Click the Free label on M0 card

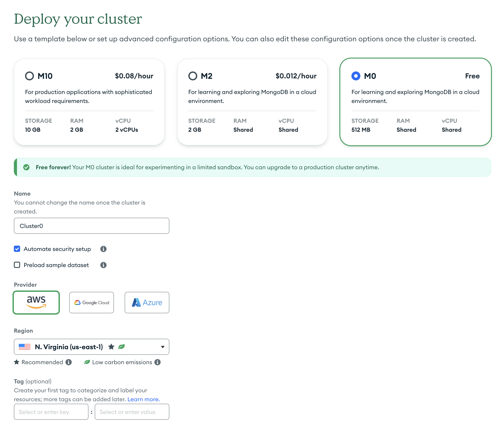pyautogui.click(x=472, y=76)
